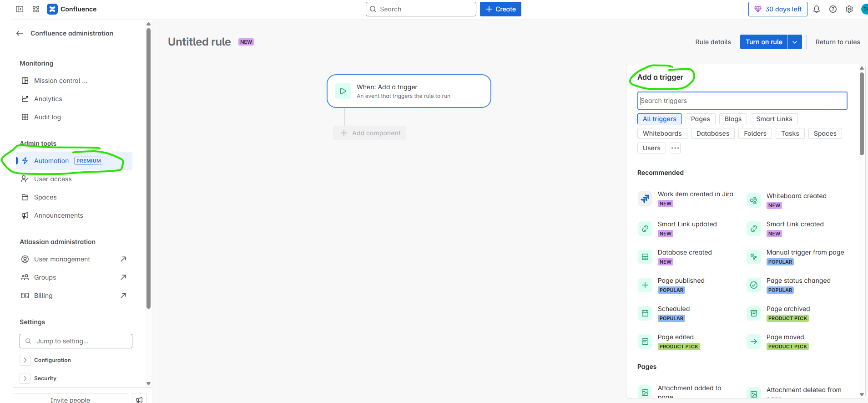Click the top Search box
This screenshot has height=403, width=868.
pos(421,9)
